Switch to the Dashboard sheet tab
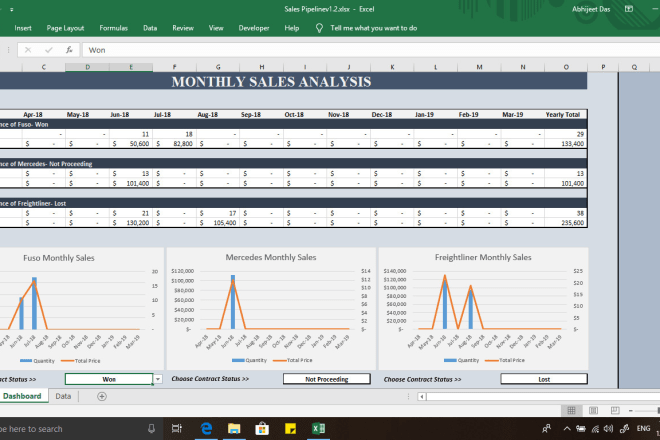 pos(22,396)
